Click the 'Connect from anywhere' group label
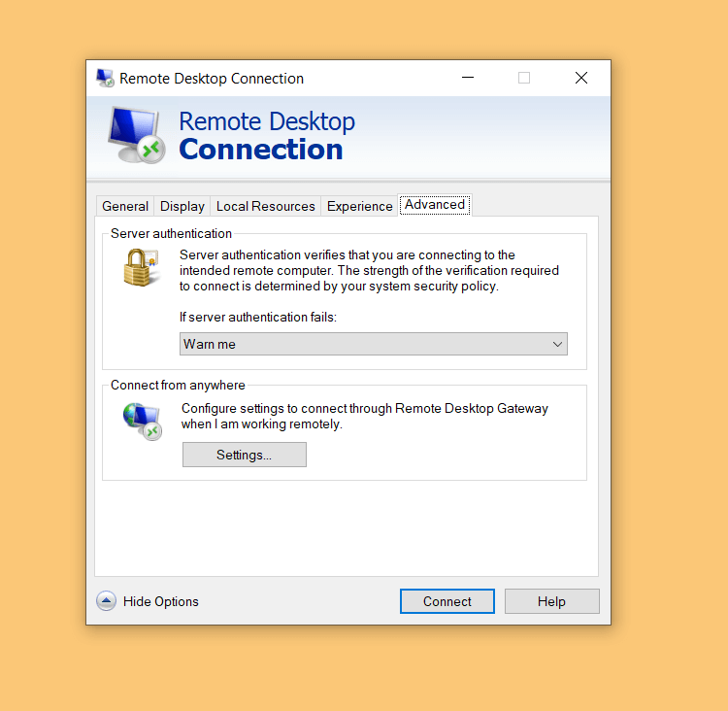 pyautogui.click(x=178, y=385)
